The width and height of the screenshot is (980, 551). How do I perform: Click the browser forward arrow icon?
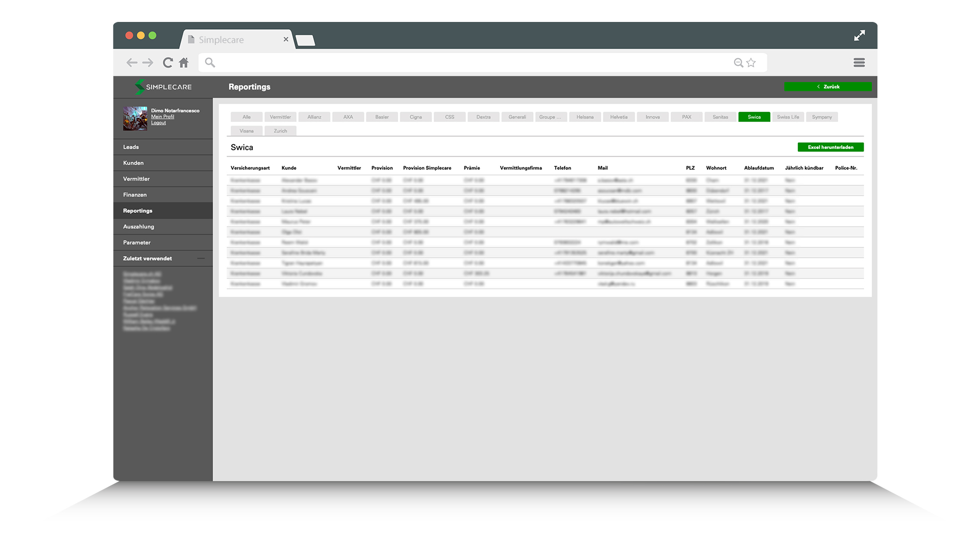[148, 63]
